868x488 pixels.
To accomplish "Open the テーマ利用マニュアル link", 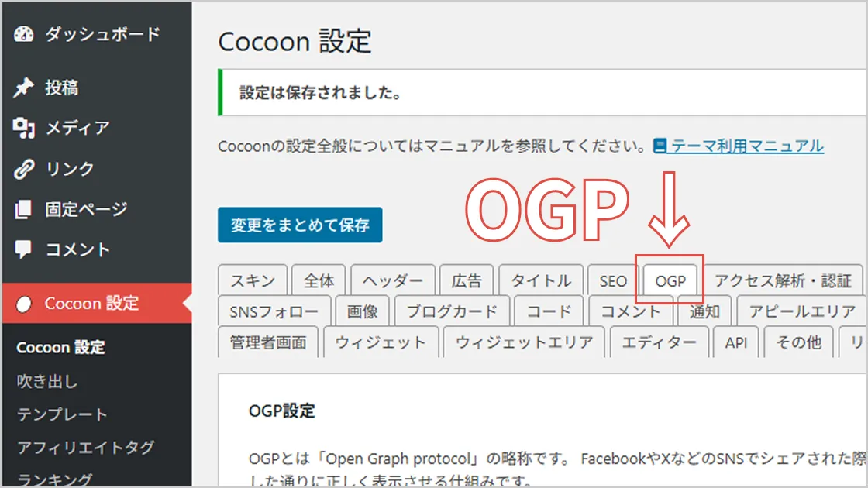I will coord(745,145).
